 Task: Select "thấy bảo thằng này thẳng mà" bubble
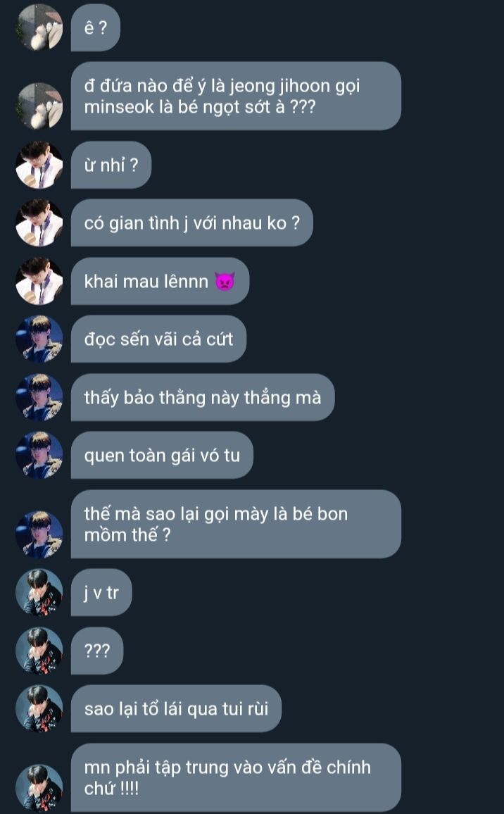pos(203,397)
